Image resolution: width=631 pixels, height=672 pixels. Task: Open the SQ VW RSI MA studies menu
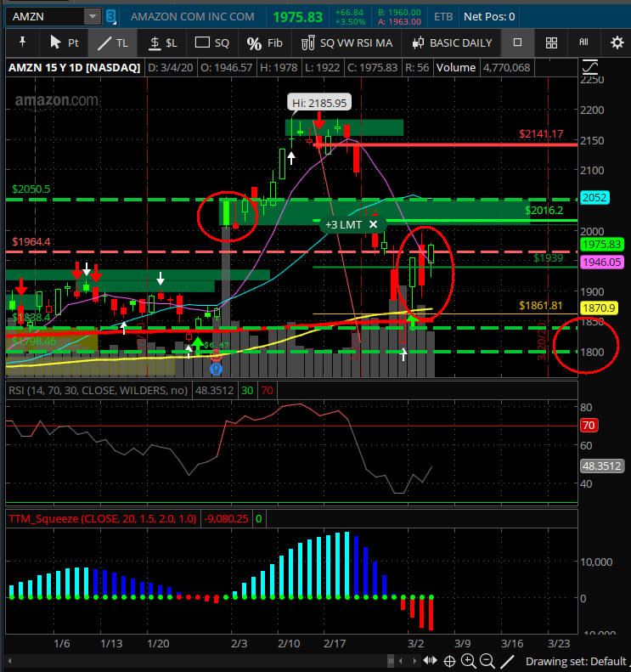tap(346, 42)
